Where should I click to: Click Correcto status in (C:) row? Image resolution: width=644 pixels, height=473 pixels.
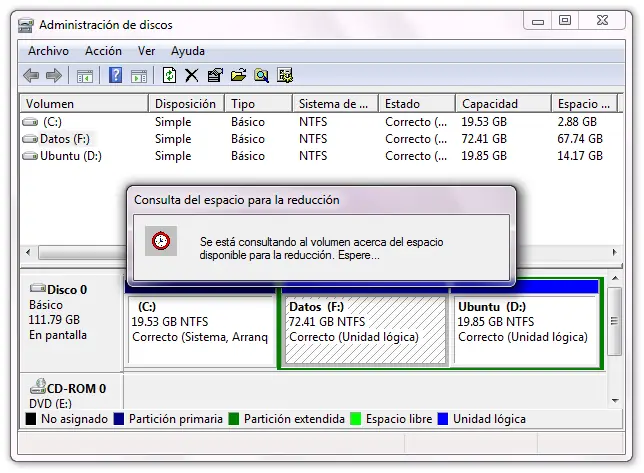click(416, 122)
